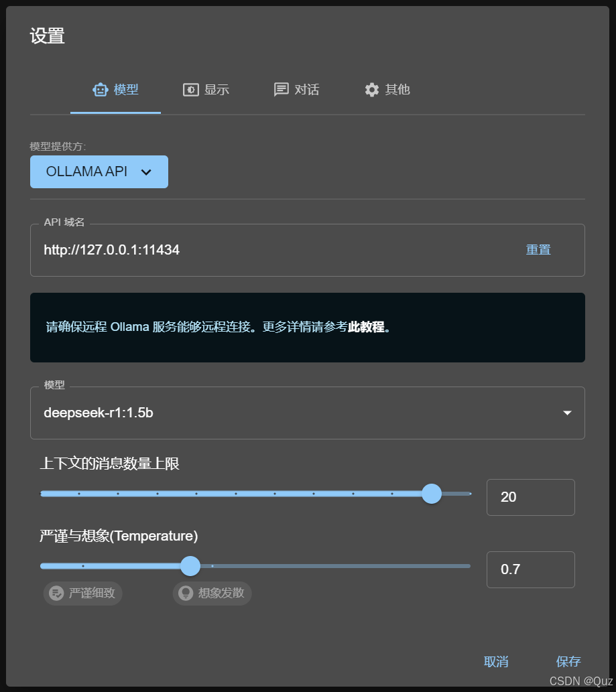Click the Ollama remote connection notice text
616x692 pixels.
pos(218,327)
